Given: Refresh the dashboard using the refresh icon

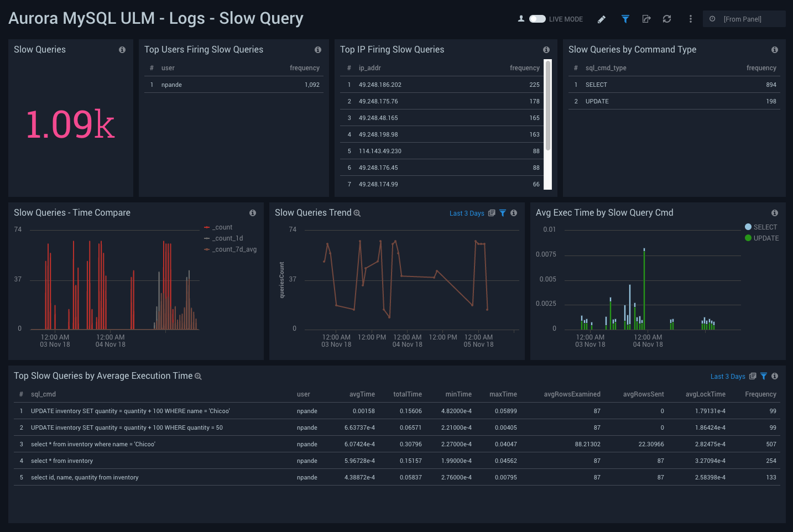Looking at the screenshot, I should [x=667, y=19].
